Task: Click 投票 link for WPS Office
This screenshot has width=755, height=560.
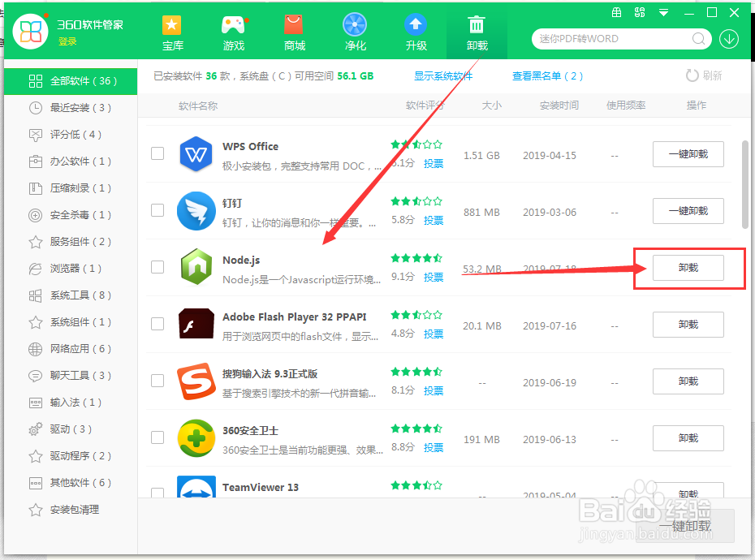Action: [434, 164]
